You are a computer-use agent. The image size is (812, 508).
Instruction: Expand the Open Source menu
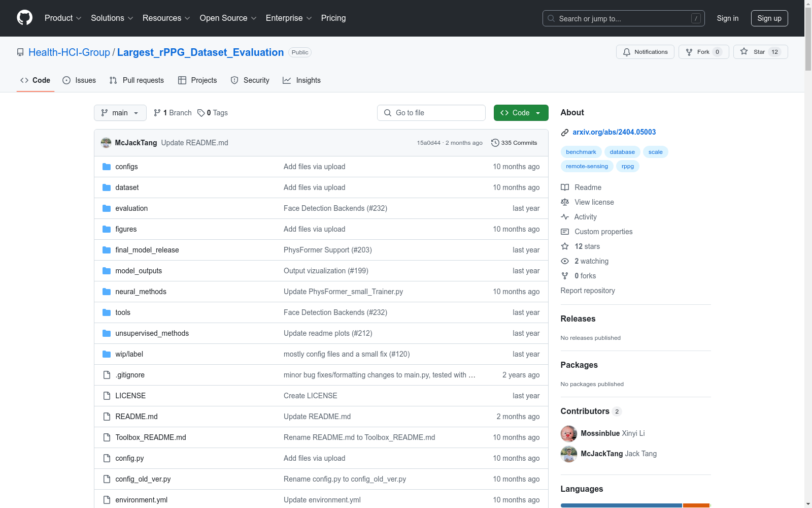(x=228, y=18)
